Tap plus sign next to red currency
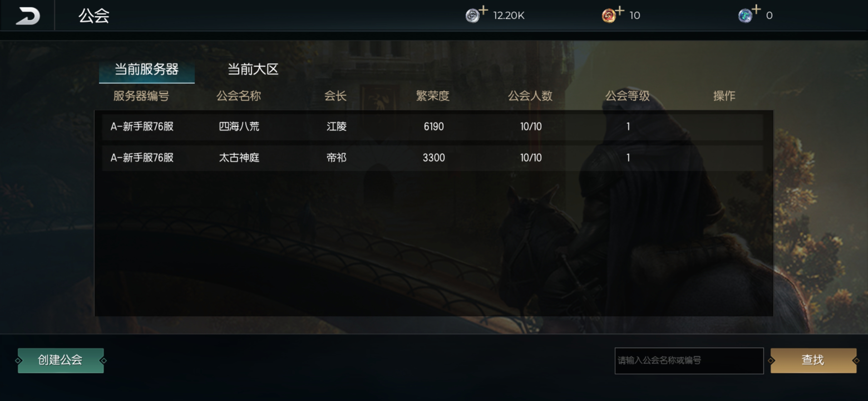 [620, 10]
